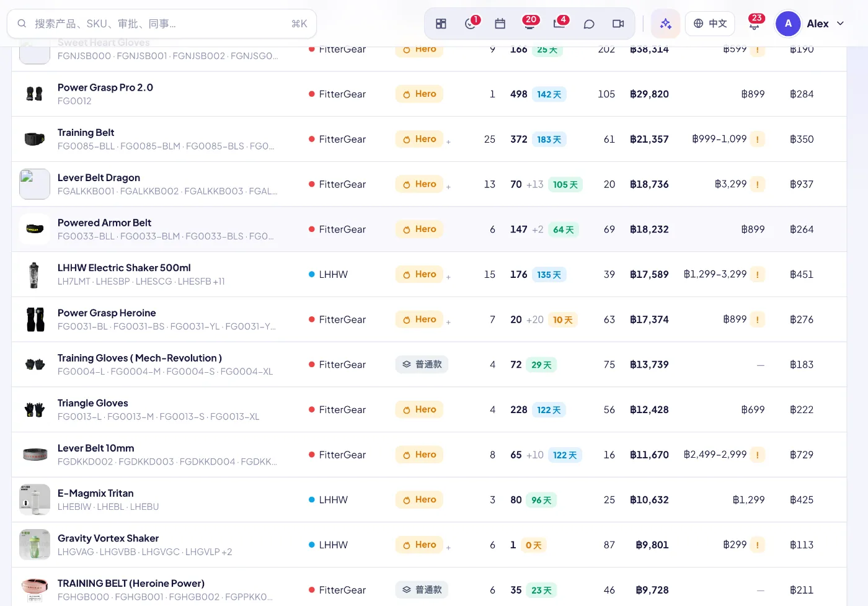This screenshot has height=606, width=868.
Task: Expand the Alex account menu
Action: (x=810, y=24)
